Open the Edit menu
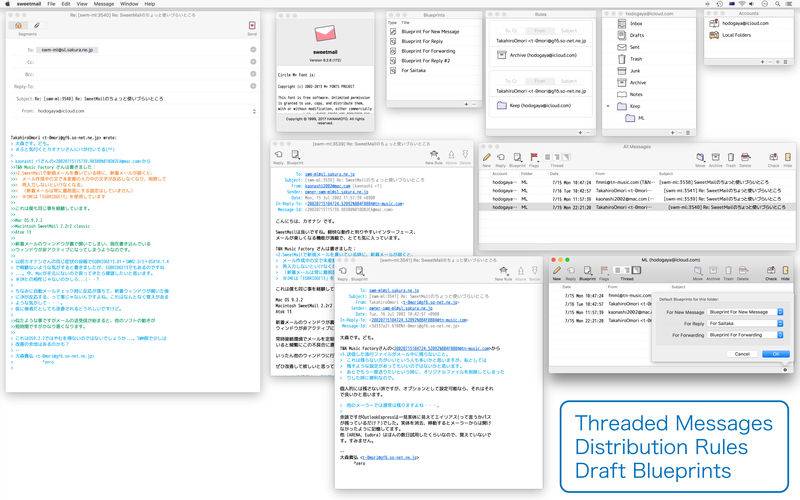 click(x=66, y=4)
